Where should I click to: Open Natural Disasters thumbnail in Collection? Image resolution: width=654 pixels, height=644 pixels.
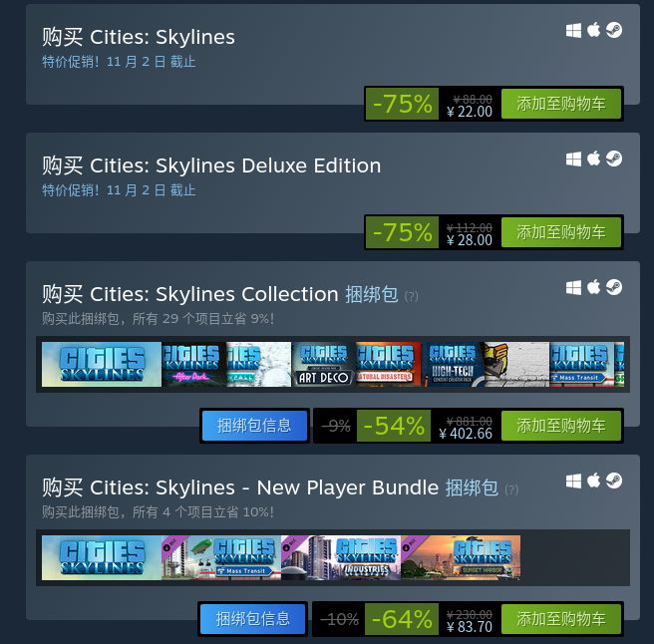coord(389,365)
